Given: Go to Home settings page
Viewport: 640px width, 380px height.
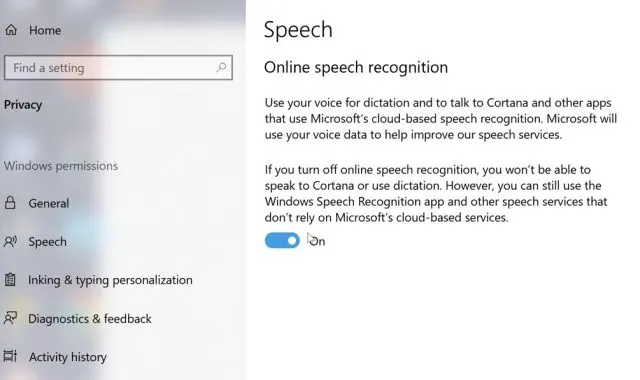Looking at the screenshot, I should pos(45,30).
